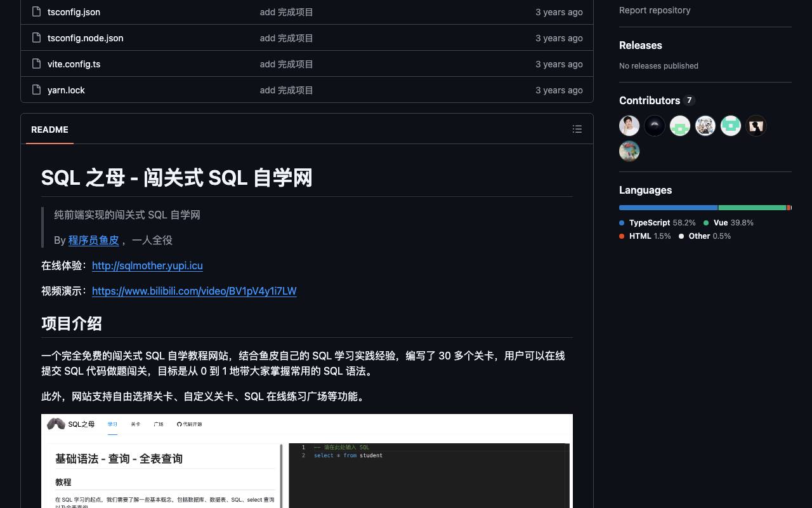Click the Report repository link
The width and height of the screenshot is (812, 508).
click(x=655, y=10)
